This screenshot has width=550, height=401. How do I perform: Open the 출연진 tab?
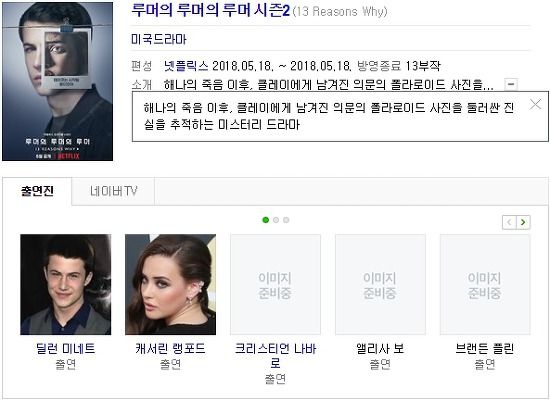tap(37, 191)
